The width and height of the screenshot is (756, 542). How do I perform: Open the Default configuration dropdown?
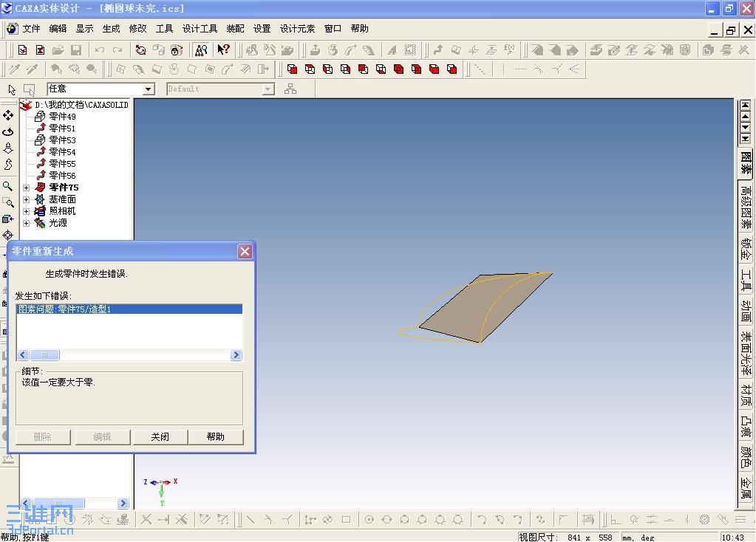[268, 89]
